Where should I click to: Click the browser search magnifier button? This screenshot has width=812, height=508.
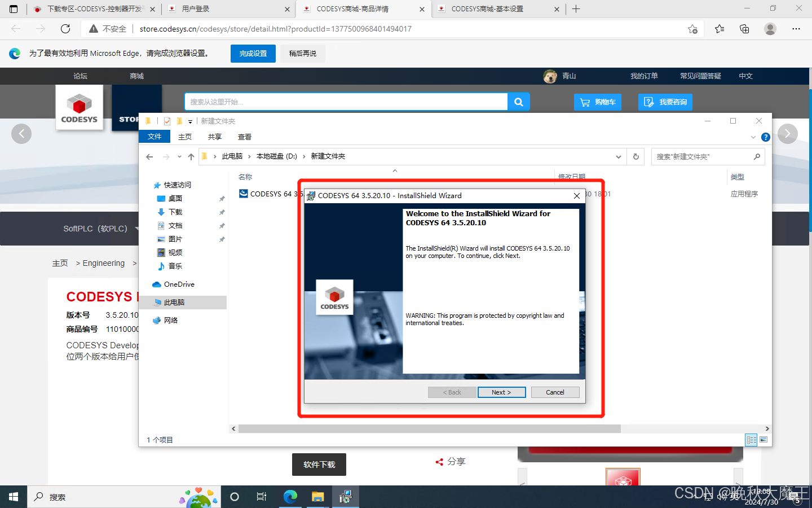click(x=518, y=102)
